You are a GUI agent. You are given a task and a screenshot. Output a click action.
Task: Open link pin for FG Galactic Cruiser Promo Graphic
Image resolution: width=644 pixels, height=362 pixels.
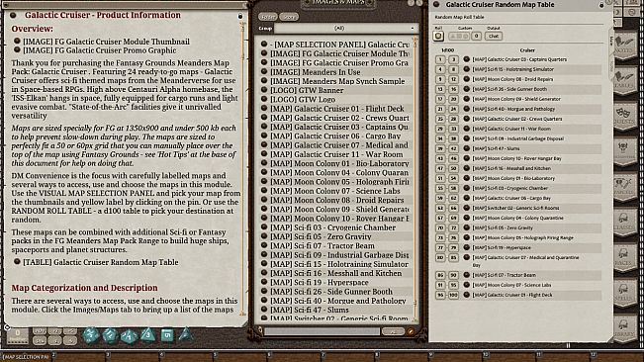tap(17, 50)
